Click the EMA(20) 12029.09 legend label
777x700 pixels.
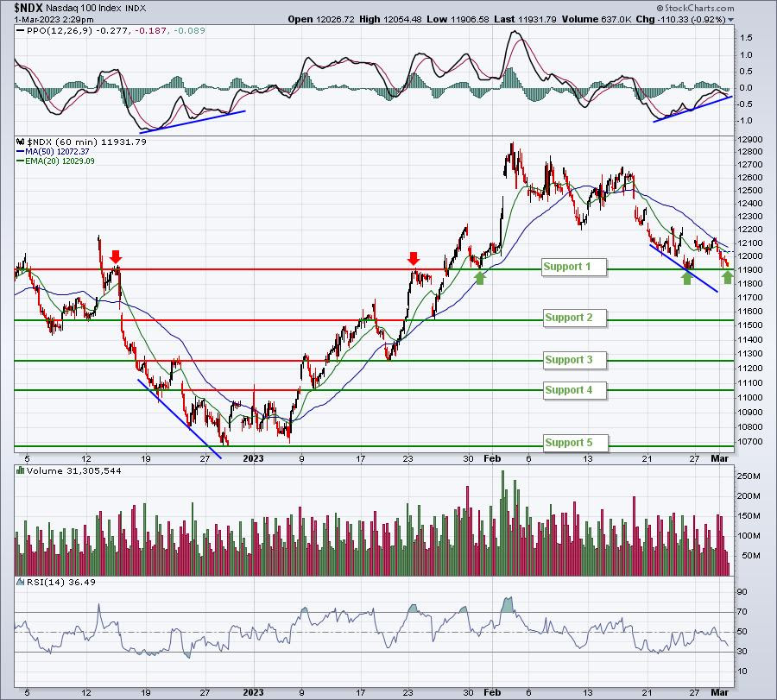pos(60,161)
